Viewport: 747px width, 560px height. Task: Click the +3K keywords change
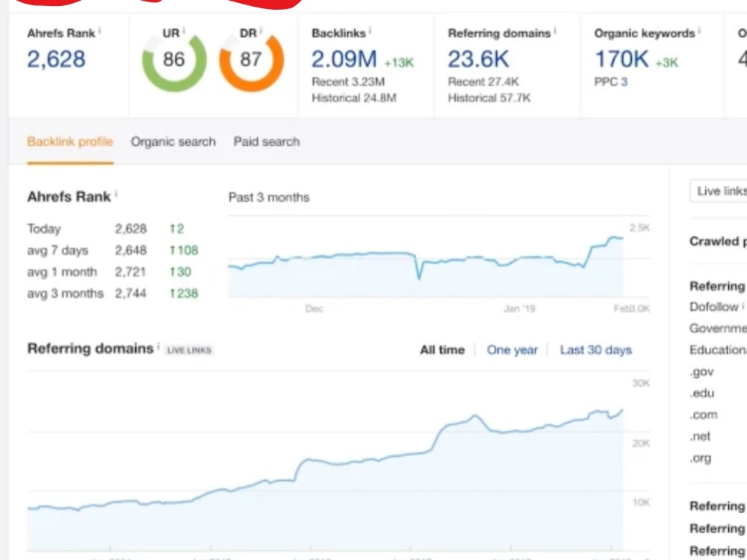pos(667,63)
